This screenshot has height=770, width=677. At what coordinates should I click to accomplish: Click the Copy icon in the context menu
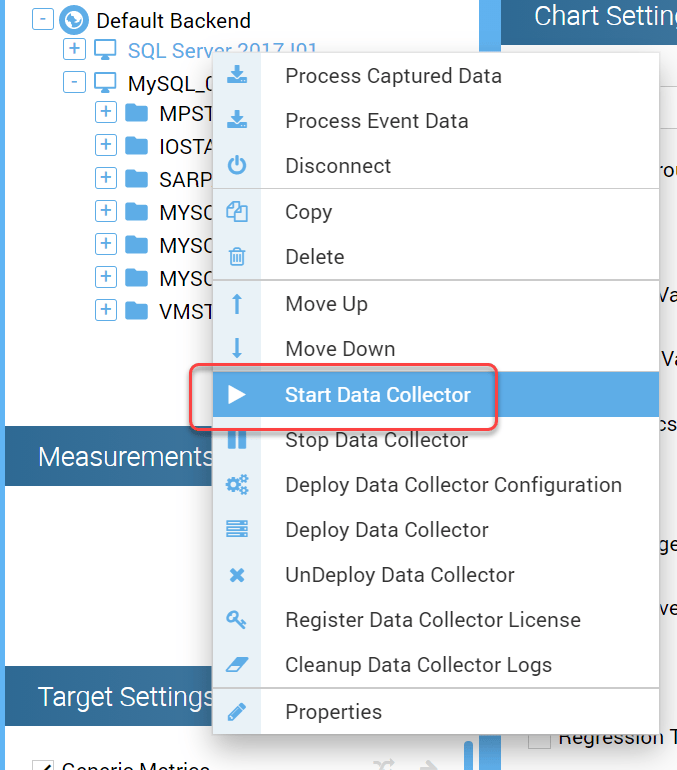coord(237,212)
